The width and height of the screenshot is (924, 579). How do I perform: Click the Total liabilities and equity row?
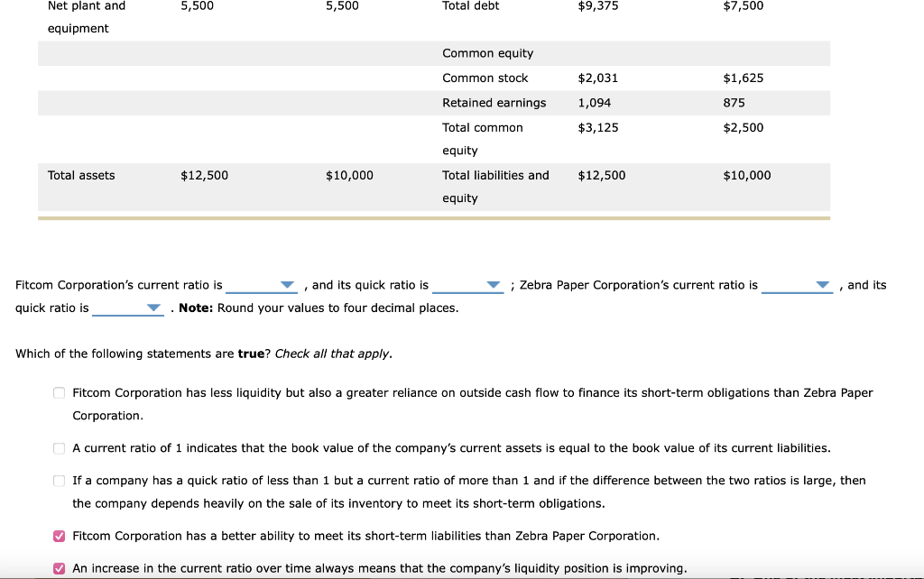pos(495,175)
